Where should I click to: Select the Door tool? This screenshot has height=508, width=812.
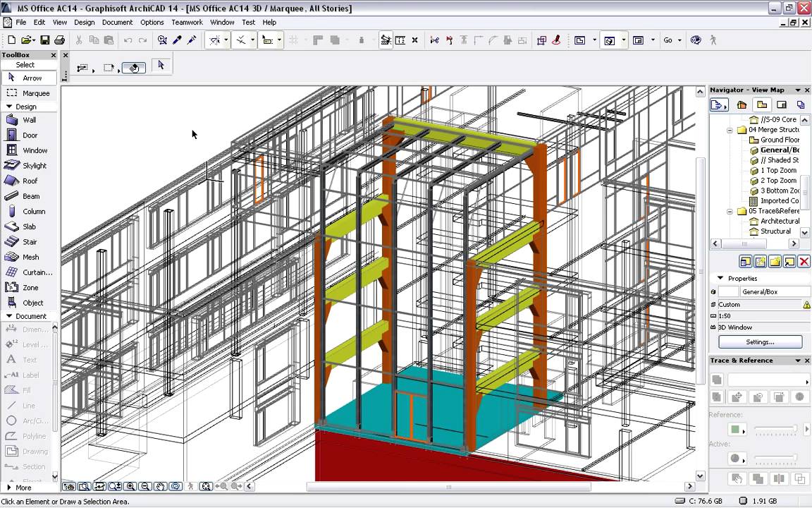click(30, 135)
